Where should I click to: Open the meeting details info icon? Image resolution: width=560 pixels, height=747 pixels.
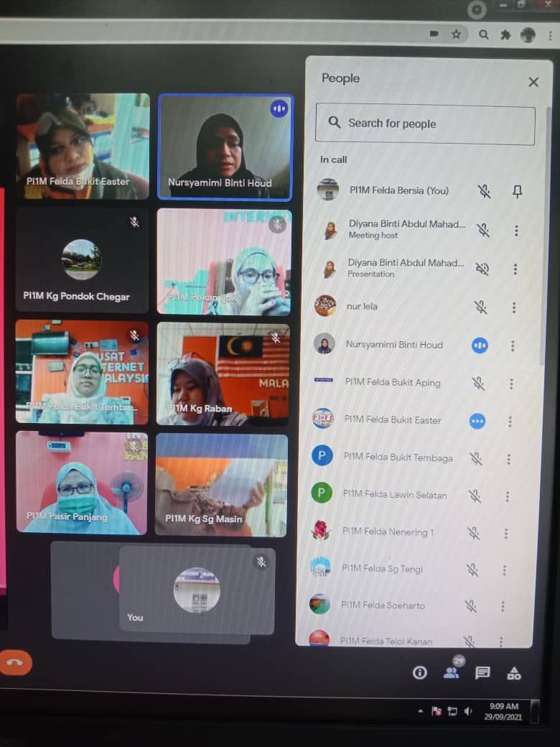point(420,672)
